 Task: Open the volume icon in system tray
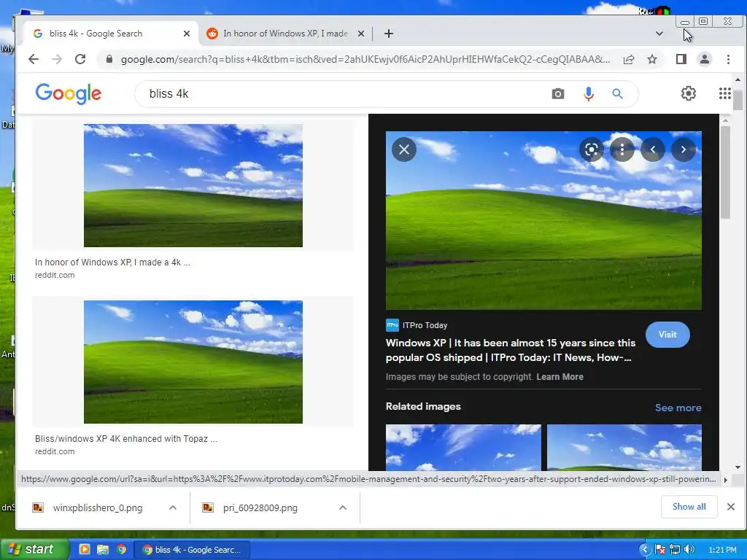click(689, 550)
